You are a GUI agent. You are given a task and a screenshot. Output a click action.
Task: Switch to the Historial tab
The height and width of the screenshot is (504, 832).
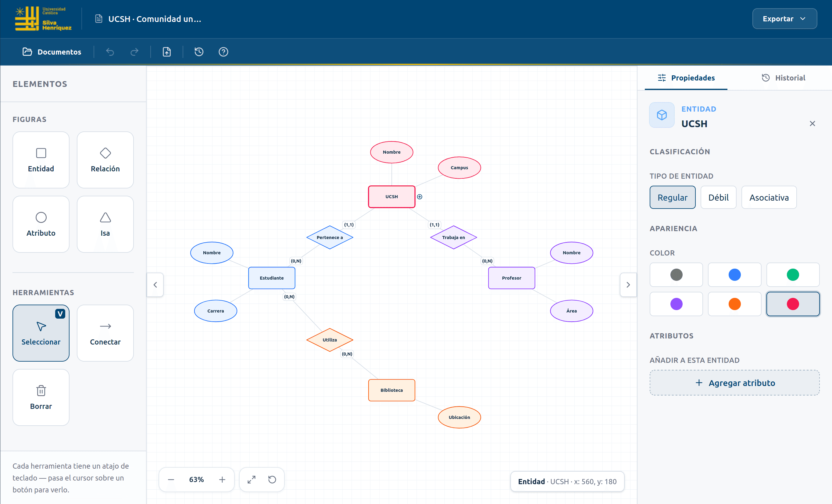click(x=784, y=78)
